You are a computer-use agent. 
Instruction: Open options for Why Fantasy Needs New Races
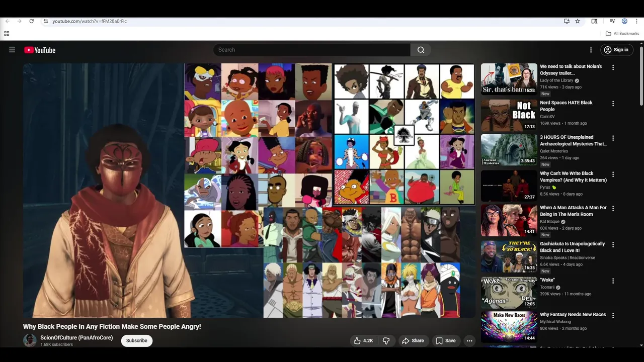tap(613, 315)
